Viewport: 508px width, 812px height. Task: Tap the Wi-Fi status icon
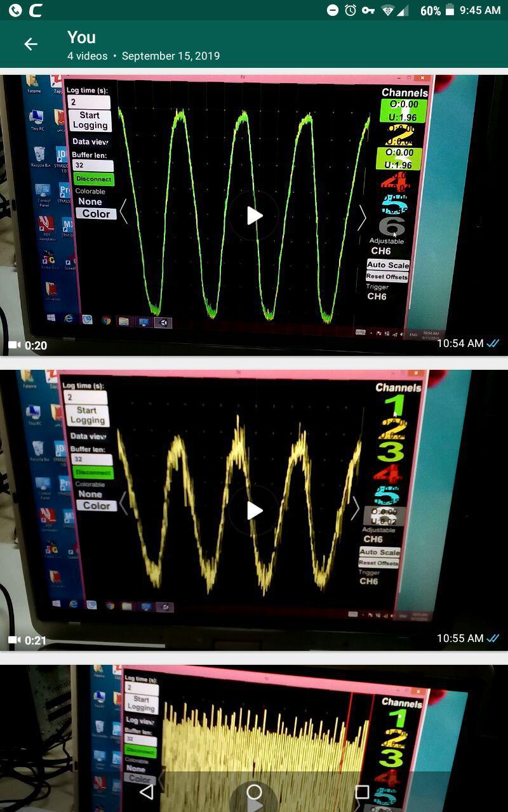click(387, 10)
